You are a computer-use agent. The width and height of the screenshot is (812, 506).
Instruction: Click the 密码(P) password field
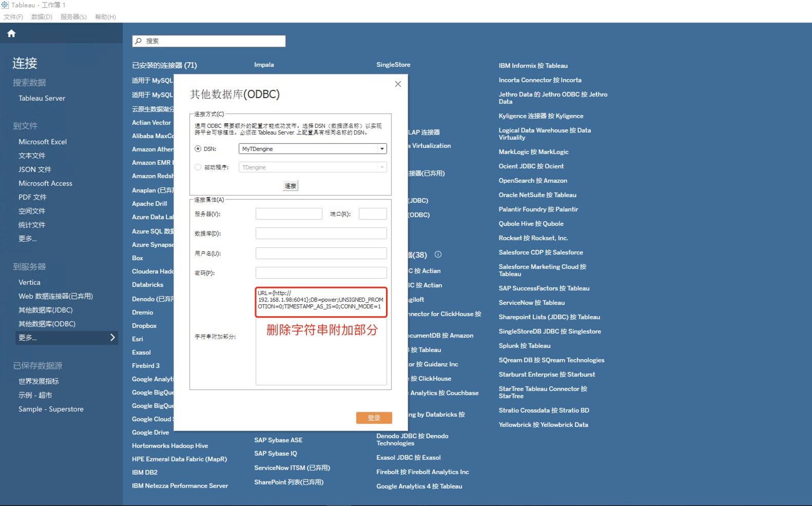[x=321, y=273]
